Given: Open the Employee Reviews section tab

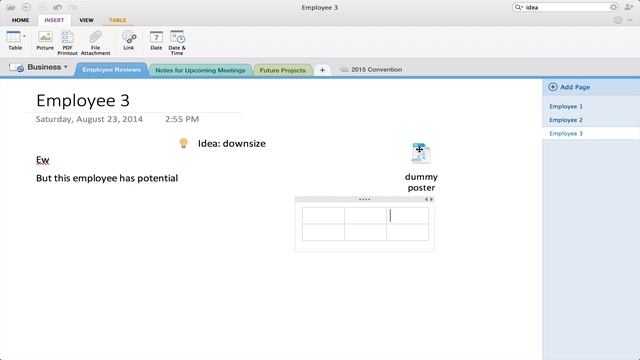Looking at the screenshot, I should [x=111, y=70].
